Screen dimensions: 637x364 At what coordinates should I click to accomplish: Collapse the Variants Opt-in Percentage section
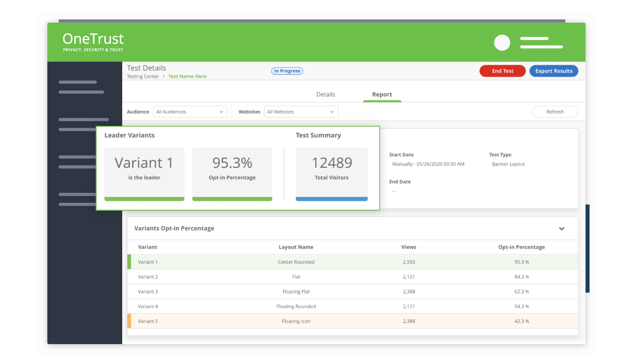[x=562, y=228]
